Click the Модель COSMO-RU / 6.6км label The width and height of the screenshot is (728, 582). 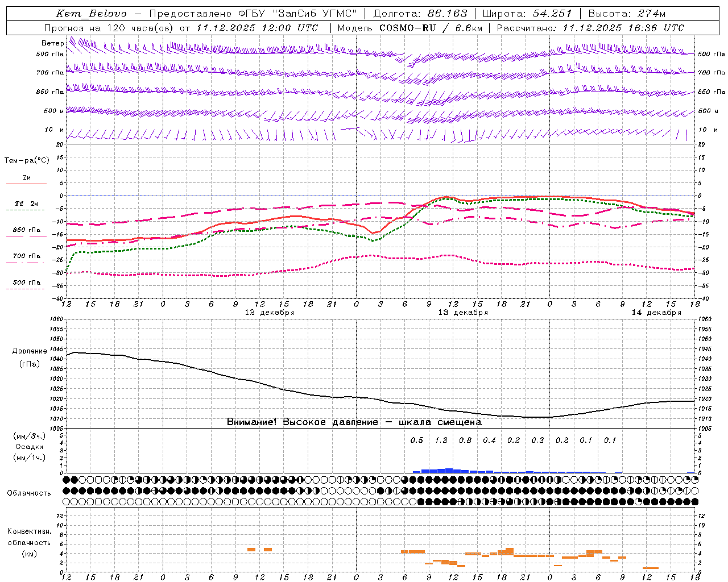[410, 28]
